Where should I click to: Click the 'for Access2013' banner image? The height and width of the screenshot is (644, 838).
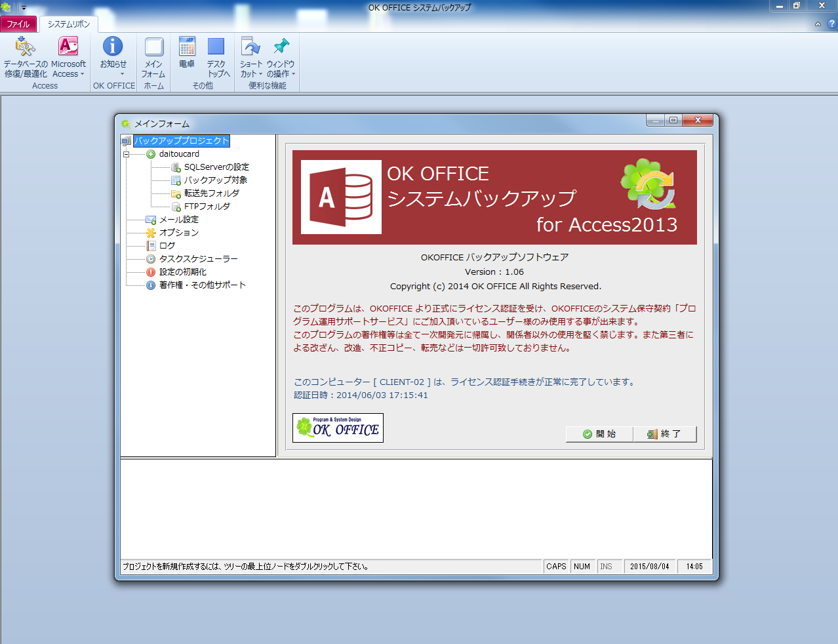tap(494, 197)
